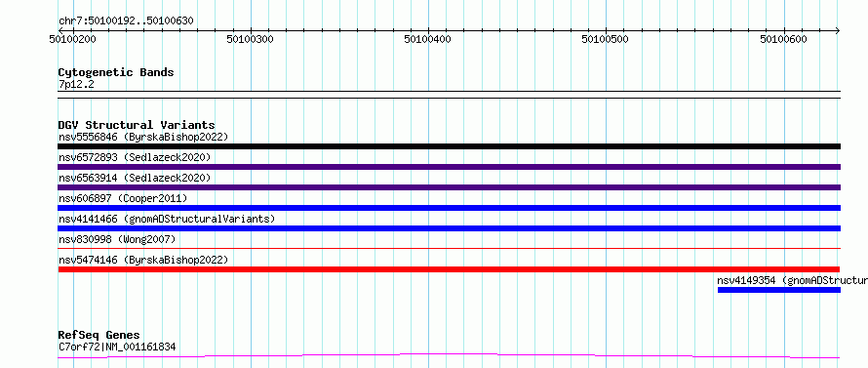
Task: Click the thick red nsv5474146 variant bar
Action: pos(449,269)
